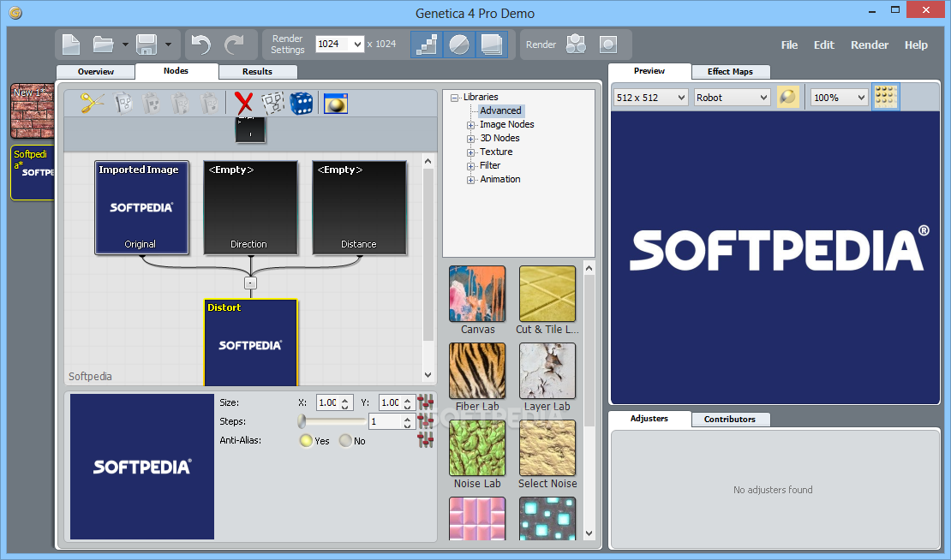951x560 pixels.
Task: Open the render size 1024 dropdown
Action: [x=357, y=44]
